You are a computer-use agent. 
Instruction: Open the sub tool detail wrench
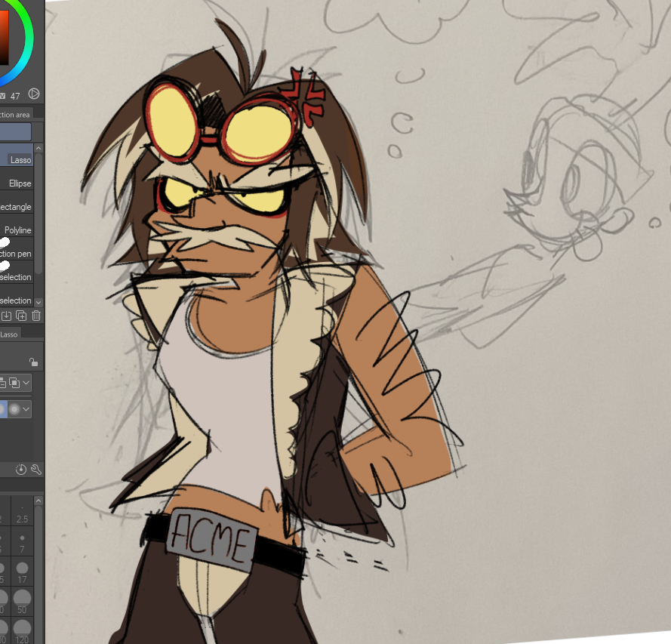36,470
